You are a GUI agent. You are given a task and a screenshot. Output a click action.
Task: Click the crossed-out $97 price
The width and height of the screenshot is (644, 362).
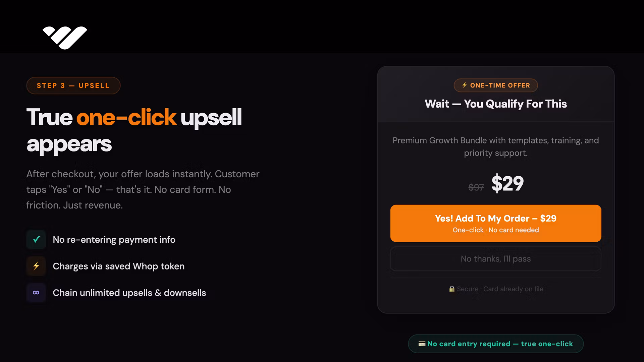click(476, 187)
